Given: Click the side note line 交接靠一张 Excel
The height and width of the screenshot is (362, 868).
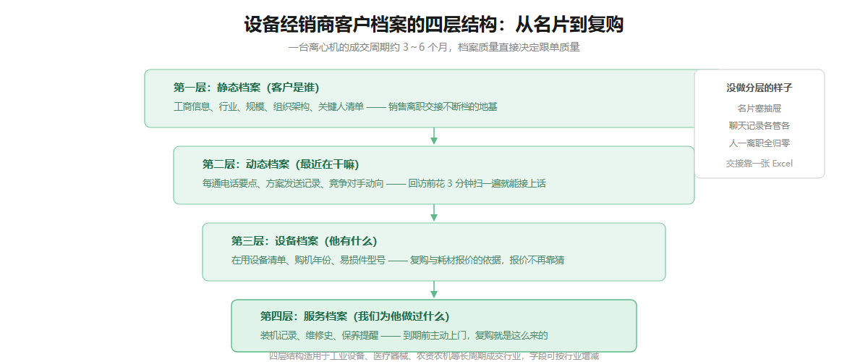Looking at the screenshot, I should (x=759, y=163).
